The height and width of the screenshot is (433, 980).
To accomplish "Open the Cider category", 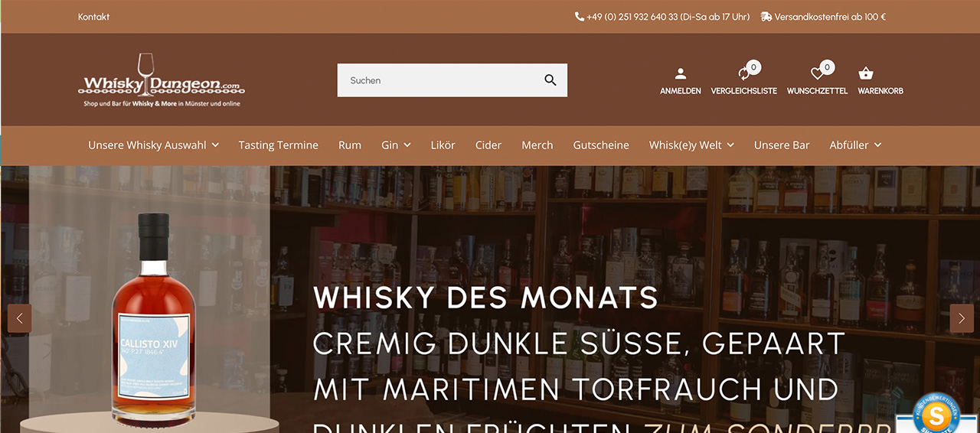I will click(x=488, y=145).
